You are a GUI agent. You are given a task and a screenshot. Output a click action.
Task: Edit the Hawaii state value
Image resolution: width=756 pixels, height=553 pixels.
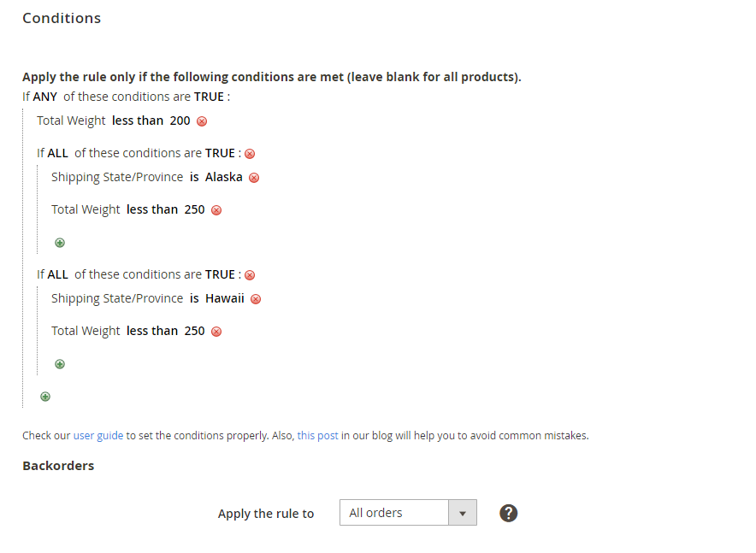coord(225,298)
